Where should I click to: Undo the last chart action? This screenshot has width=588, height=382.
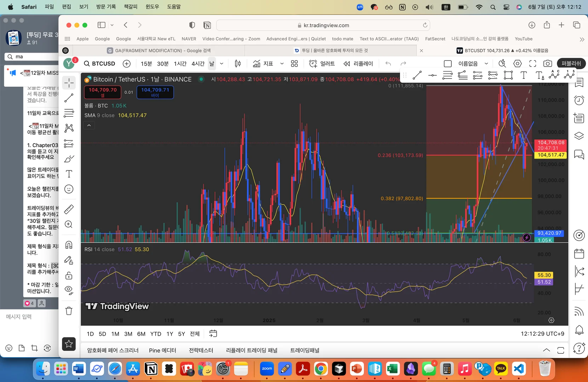coord(388,64)
